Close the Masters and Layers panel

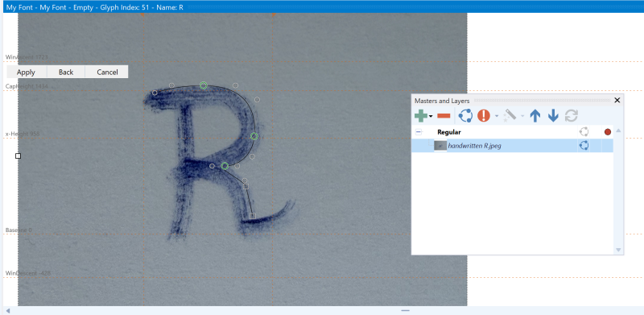pos(617,100)
